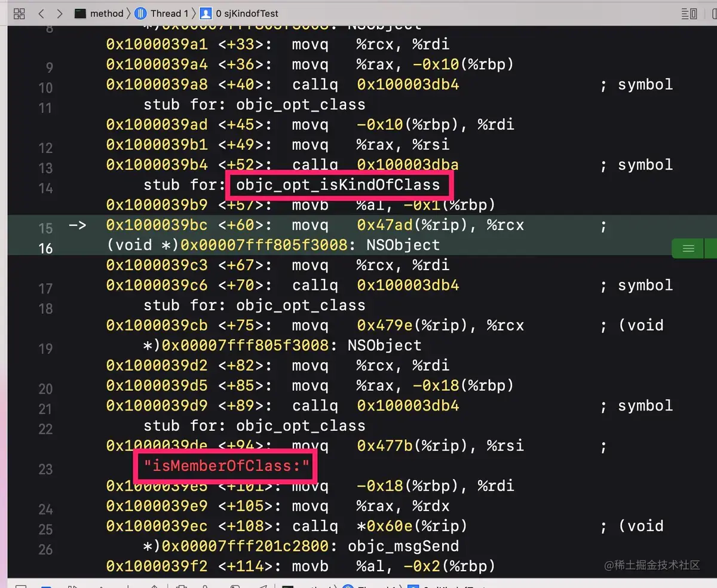
Task: Click address 0x1000039ec
Action: (x=157, y=526)
